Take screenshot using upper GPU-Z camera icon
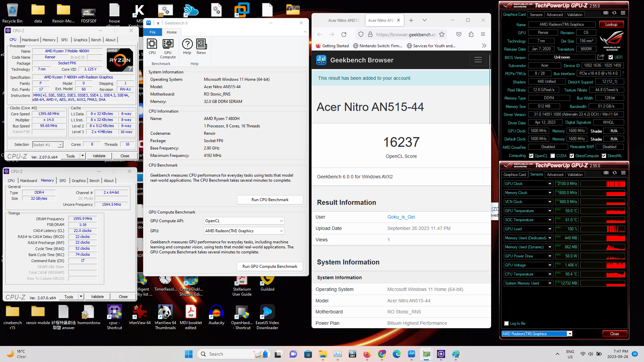 (605, 13)
